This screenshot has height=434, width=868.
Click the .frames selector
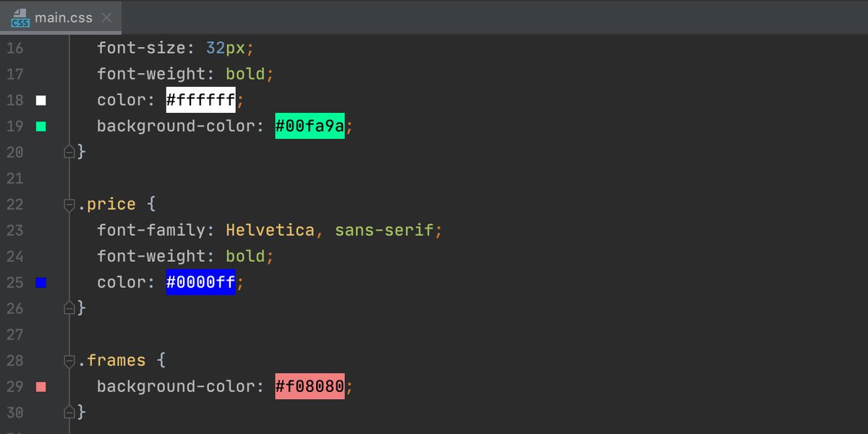coord(112,360)
